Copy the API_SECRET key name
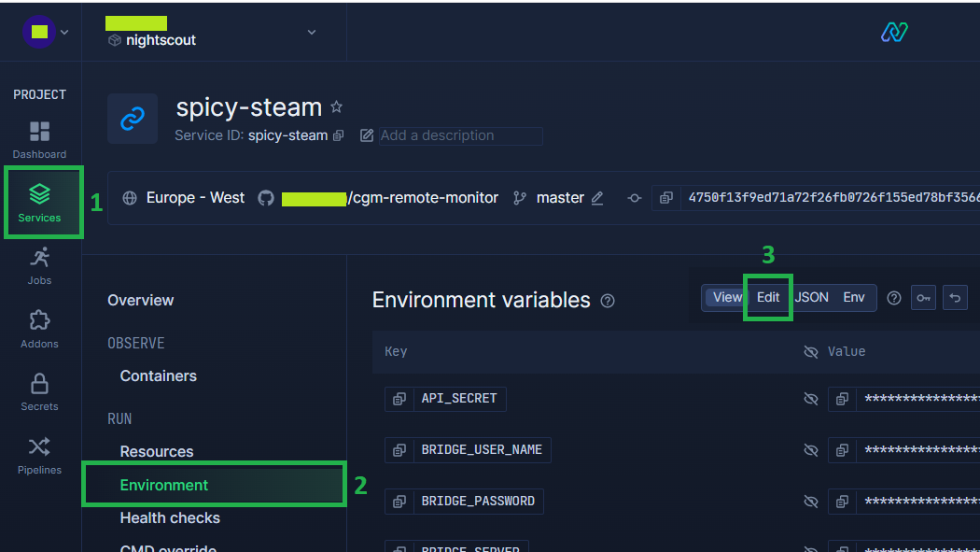Screen dimensions: 980x552 coord(399,399)
